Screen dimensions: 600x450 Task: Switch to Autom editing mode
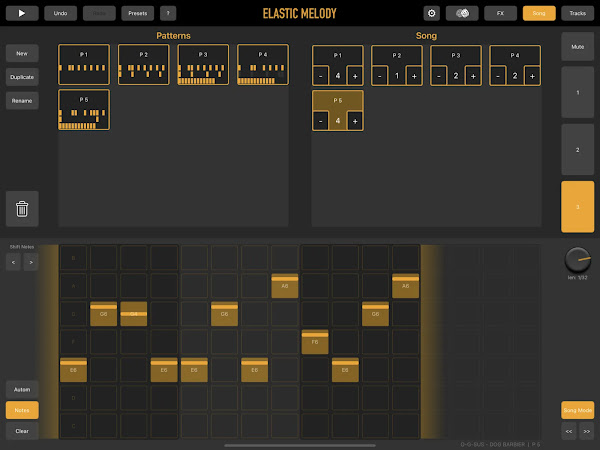[22, 390]
